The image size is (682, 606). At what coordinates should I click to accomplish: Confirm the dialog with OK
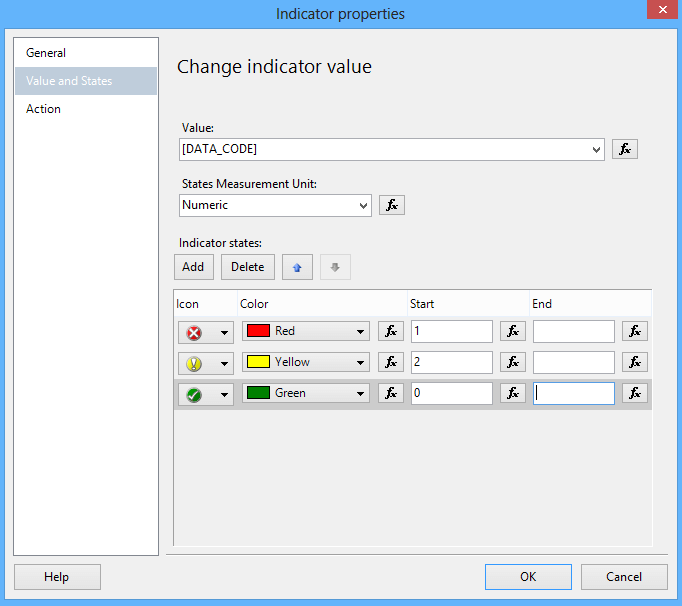528,577
